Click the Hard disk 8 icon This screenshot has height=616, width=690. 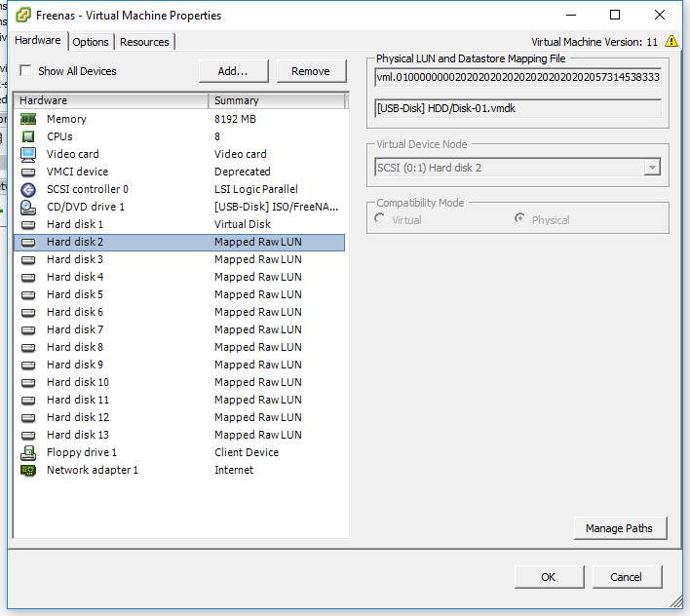[x=28, y=348]
